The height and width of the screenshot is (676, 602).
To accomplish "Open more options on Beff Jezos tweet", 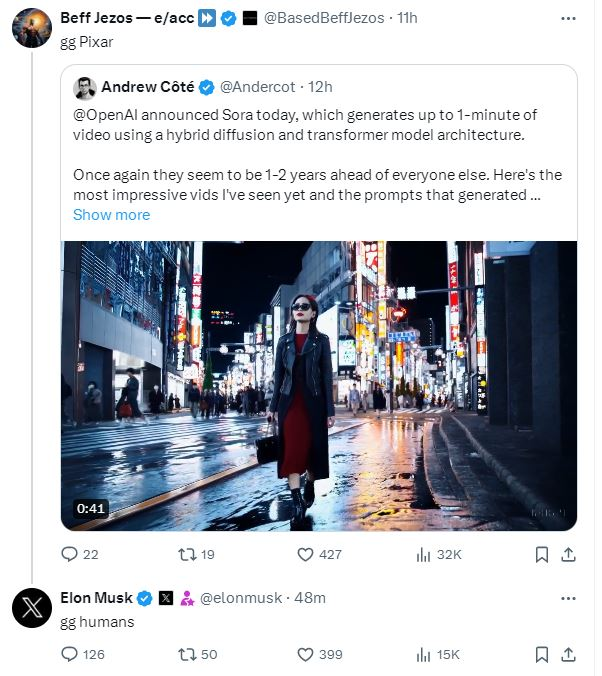I will (x=568, y=18).
